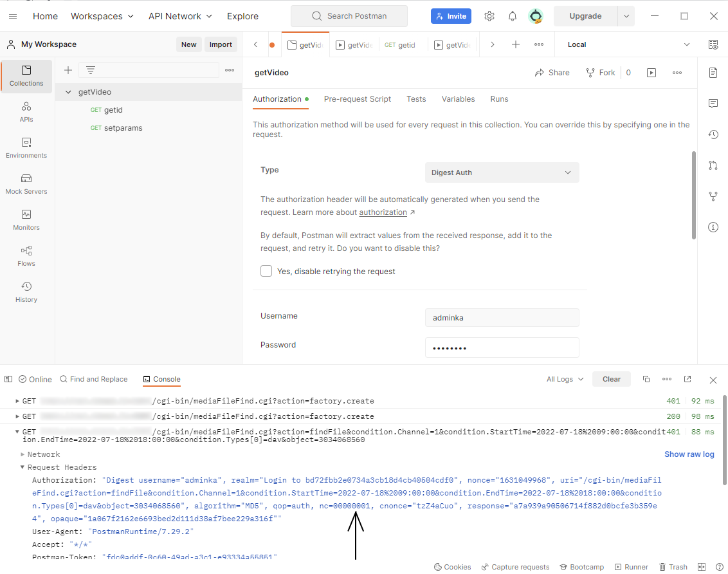This screenshot has height=574, width=728.
Task: Open the Digest Auth type dropdown
Action: (502, 172)
